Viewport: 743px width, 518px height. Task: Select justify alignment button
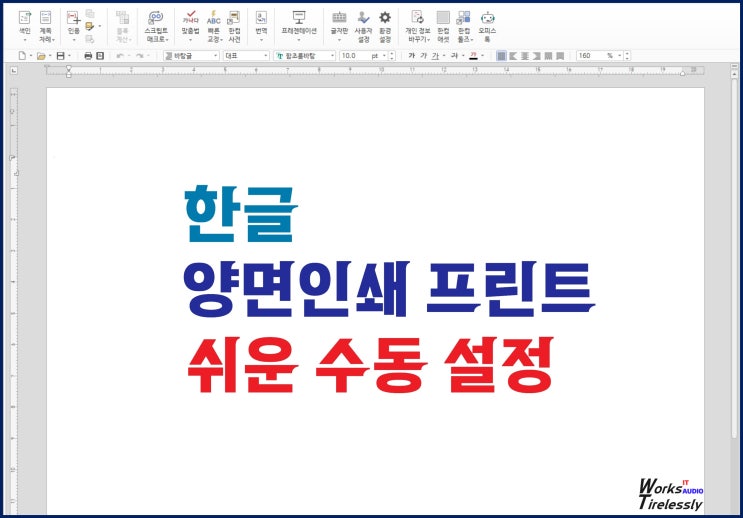click(x=501, y=56)
